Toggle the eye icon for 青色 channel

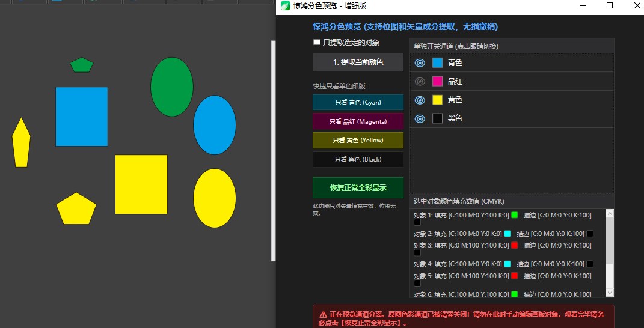point(420,63)
